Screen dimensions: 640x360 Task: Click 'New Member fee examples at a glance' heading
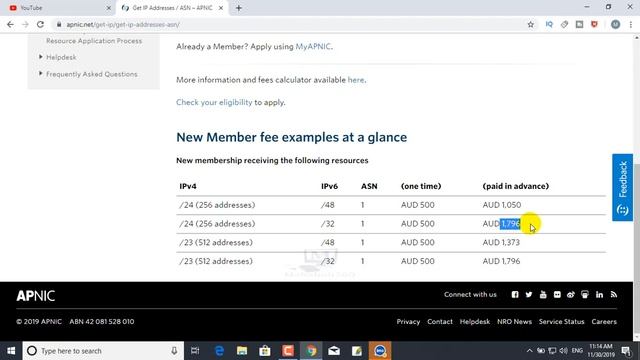click(x=291, y=137)
